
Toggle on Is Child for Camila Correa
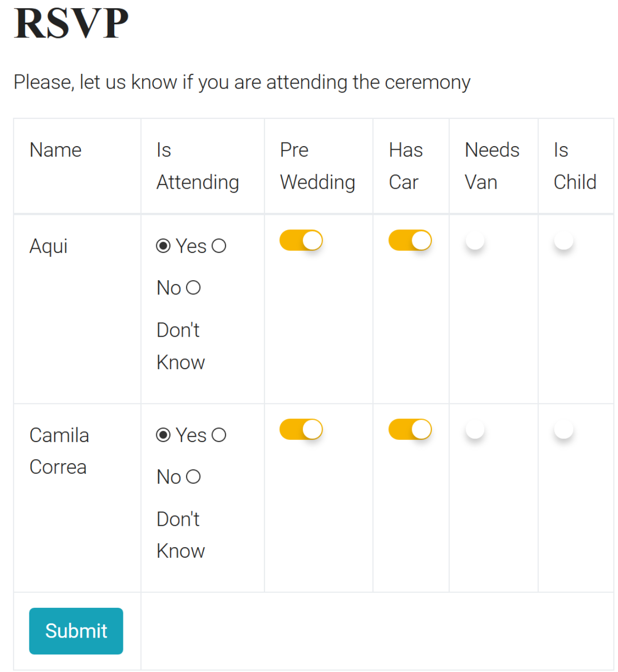click(563, 429)
